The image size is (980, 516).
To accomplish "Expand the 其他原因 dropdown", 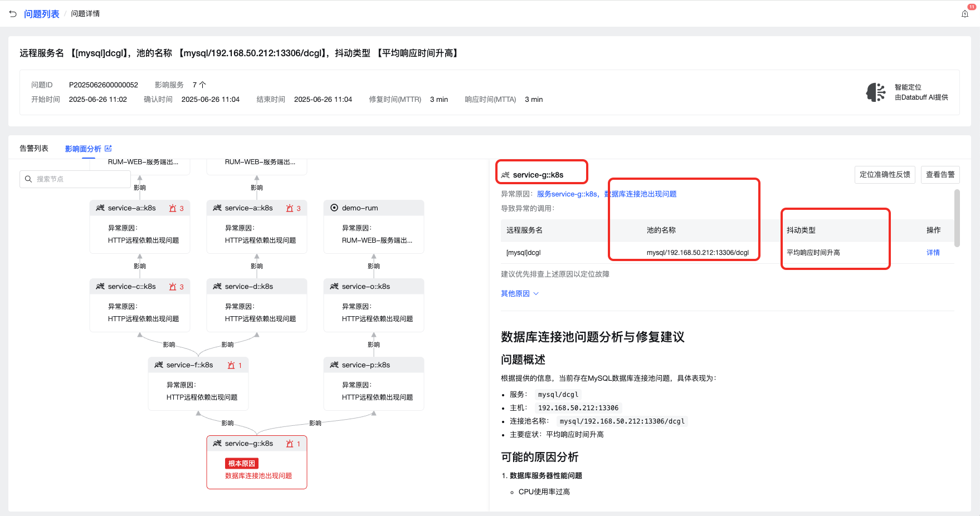I will pos(519,294).
